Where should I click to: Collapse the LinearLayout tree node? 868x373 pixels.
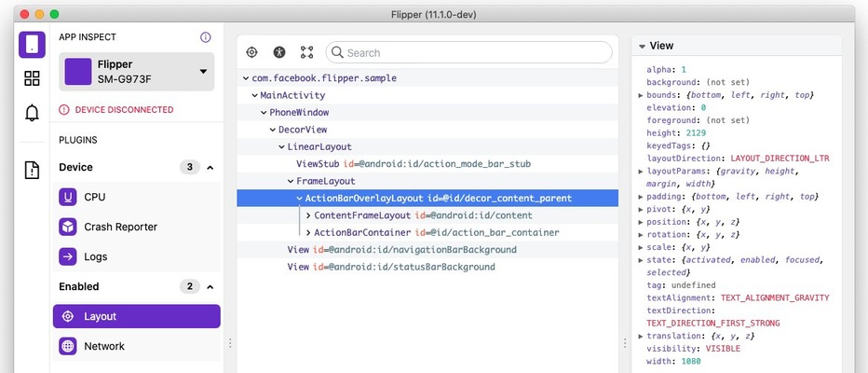tap(282, 147)
